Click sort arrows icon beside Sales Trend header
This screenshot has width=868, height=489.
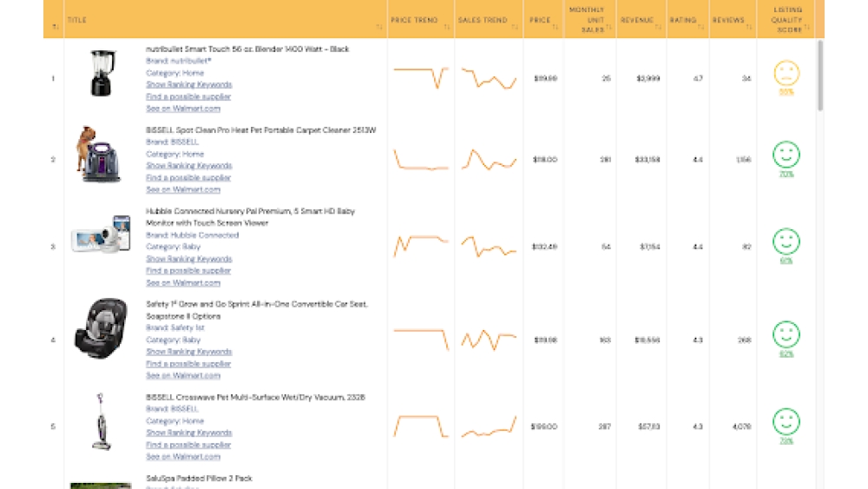click(x=516, y=27)
